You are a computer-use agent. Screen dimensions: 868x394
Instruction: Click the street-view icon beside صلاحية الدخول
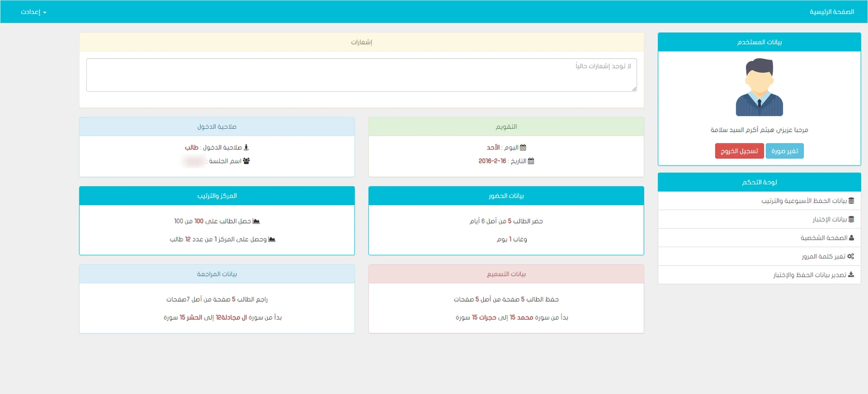(246, 147)
